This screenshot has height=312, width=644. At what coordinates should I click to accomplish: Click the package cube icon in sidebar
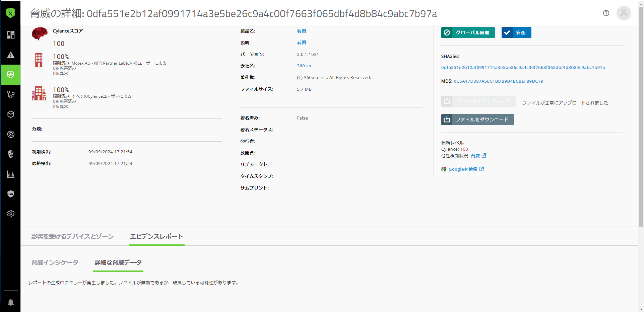pyautogui.click(x=11, y=114)
